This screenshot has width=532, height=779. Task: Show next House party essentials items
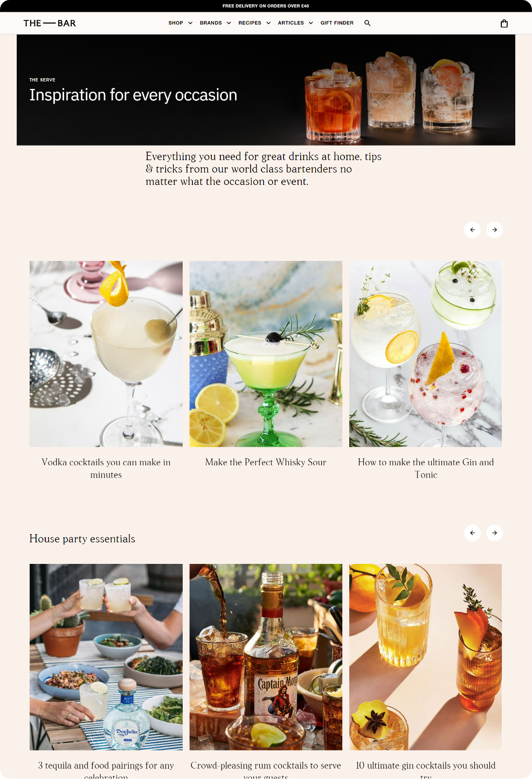point(494,533)
